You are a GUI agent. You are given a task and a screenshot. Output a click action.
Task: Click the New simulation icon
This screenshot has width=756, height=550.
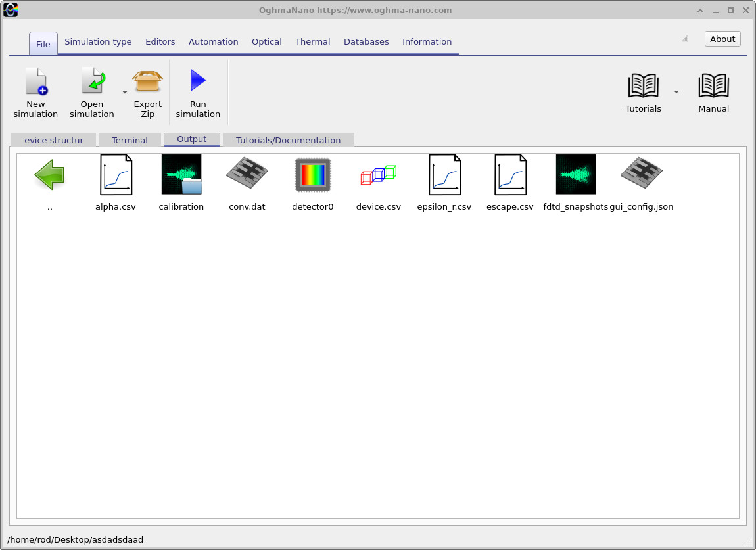(36, 81)
